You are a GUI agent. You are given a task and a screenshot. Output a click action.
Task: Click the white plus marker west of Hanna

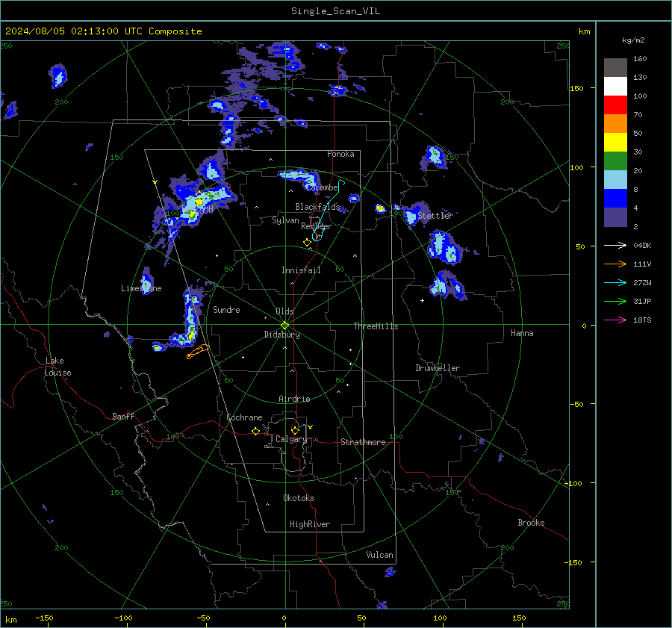pos(422,300)
